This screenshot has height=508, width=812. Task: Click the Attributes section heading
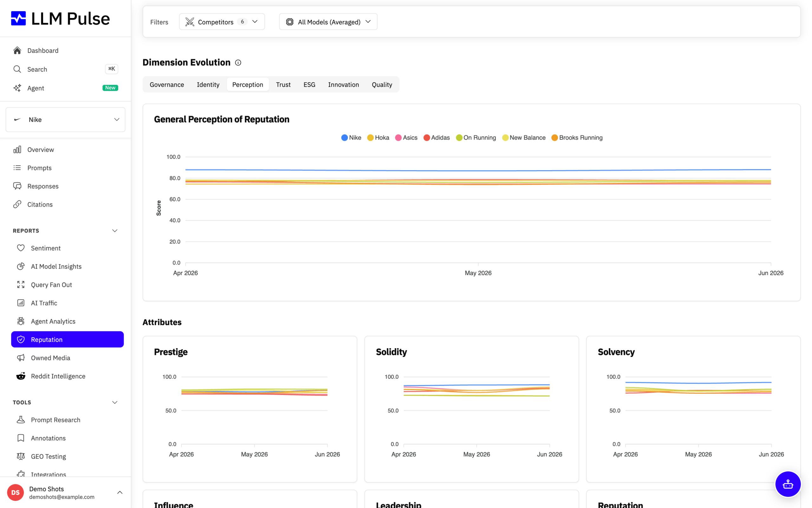pyautogui.click(x=162, y=322)
